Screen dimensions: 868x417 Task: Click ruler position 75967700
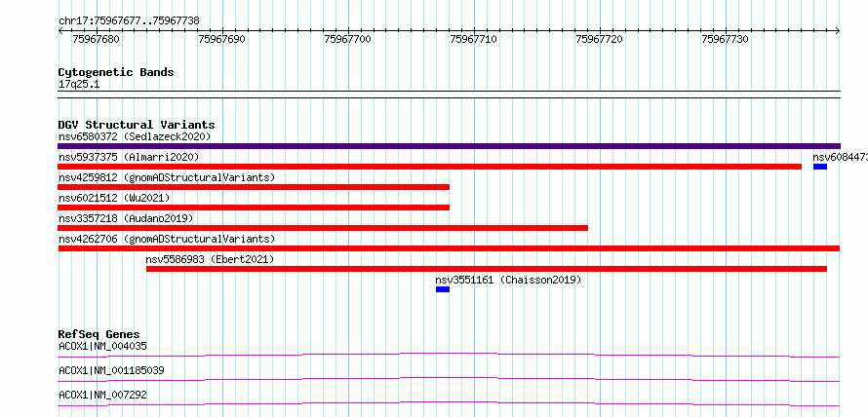[x=347, y=39]
